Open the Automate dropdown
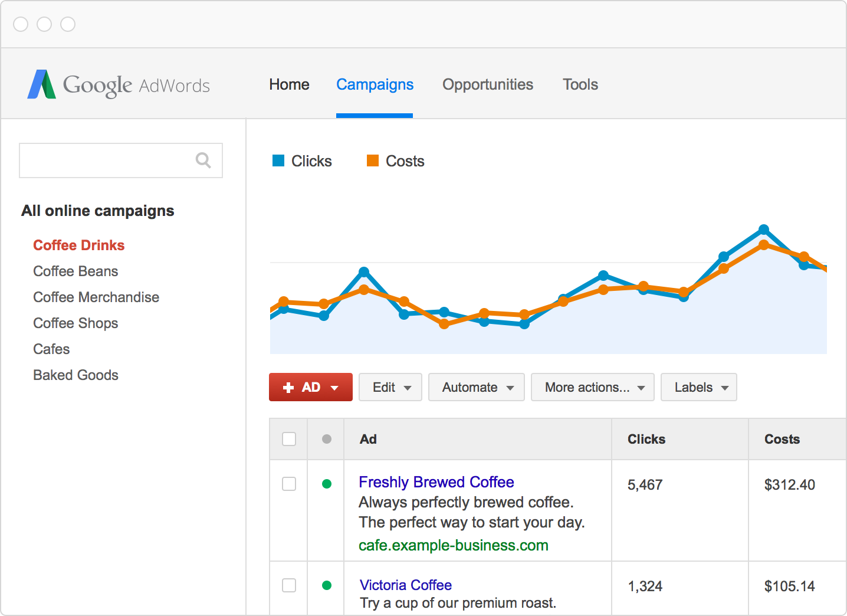 [477, 387]
